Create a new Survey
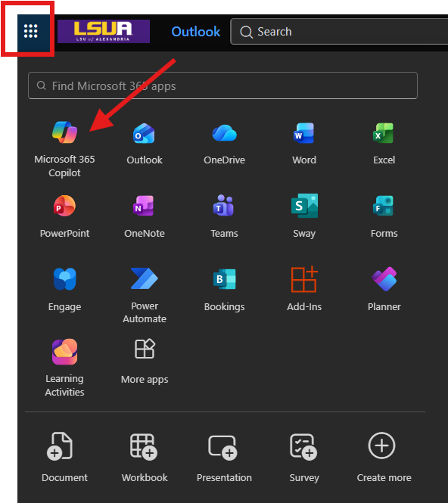 304,458
